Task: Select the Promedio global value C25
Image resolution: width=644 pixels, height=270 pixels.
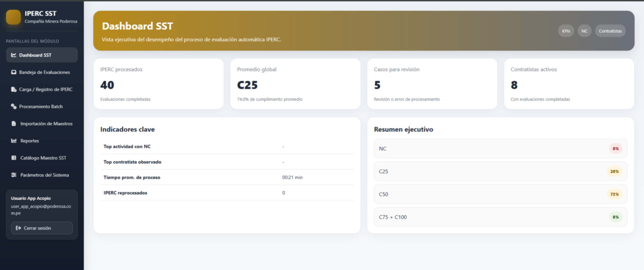Action: coord(248,85)
